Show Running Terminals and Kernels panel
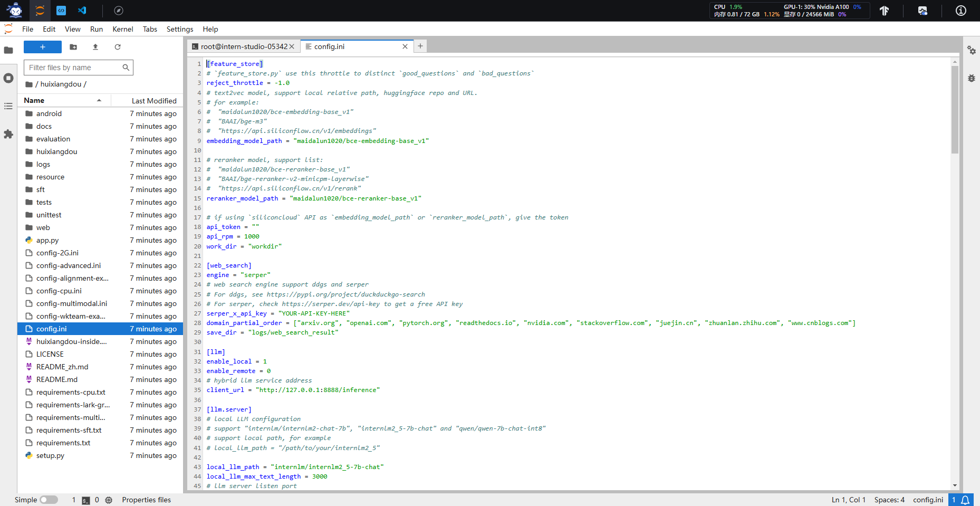Screen dimensions: 980x506 point(8,78)
